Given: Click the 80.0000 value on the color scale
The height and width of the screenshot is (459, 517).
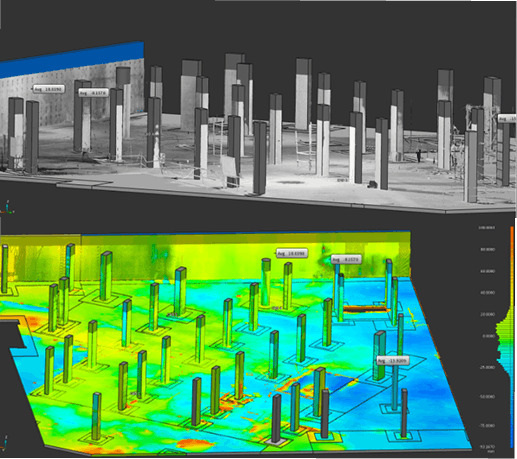Looking at the screenshot, I should coord(487,249).
